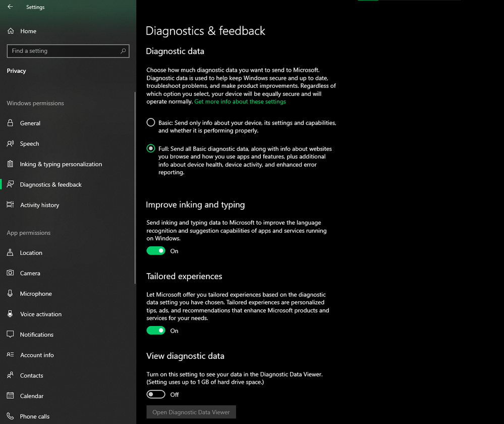
Task: Click the search magnifier in Find a setting
Action: [x=123, y=51]
